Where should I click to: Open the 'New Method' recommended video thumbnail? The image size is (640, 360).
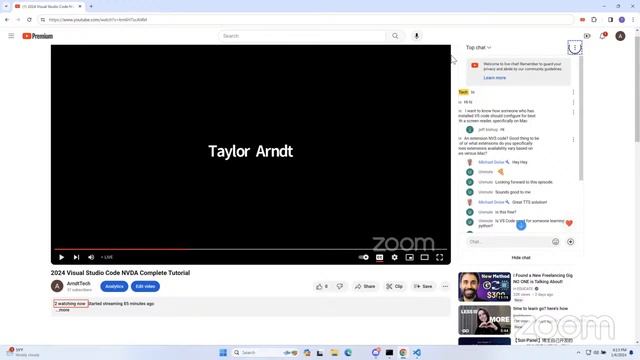click(x=484, y=287)
